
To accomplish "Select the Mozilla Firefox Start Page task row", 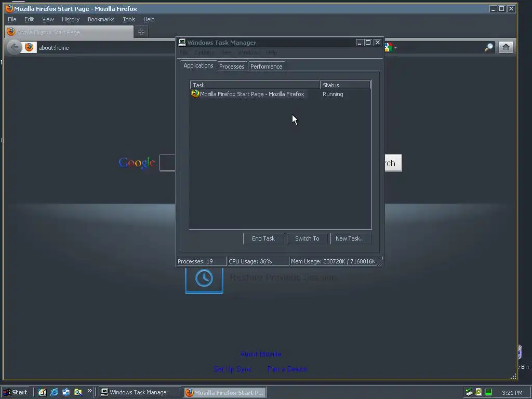I will [x=280, y=94].
